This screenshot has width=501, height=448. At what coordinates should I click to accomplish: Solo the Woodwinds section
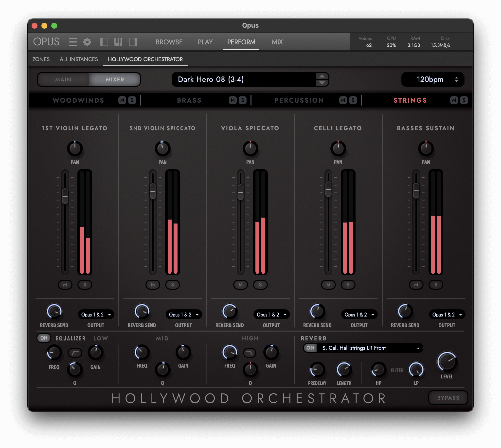click(132, 100)
